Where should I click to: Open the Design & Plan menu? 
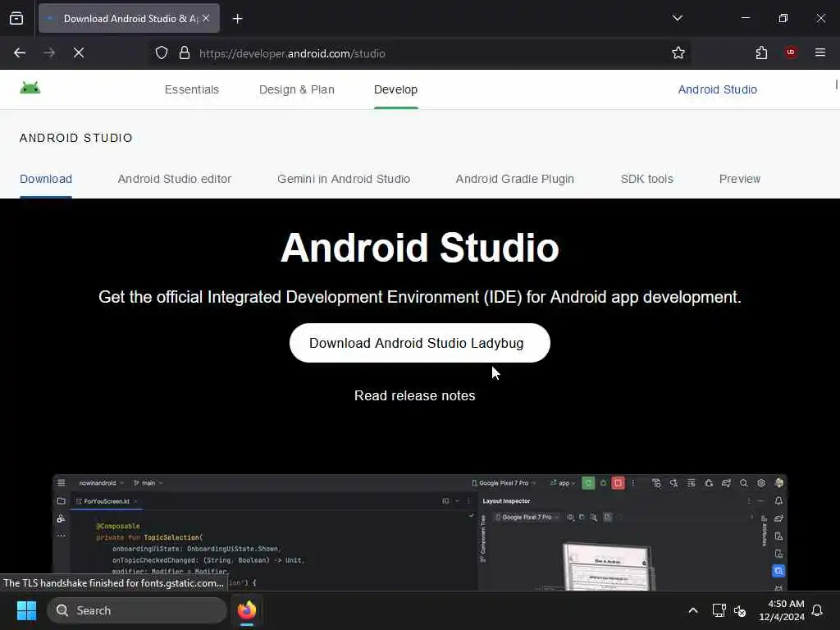(x=297, y=89)
